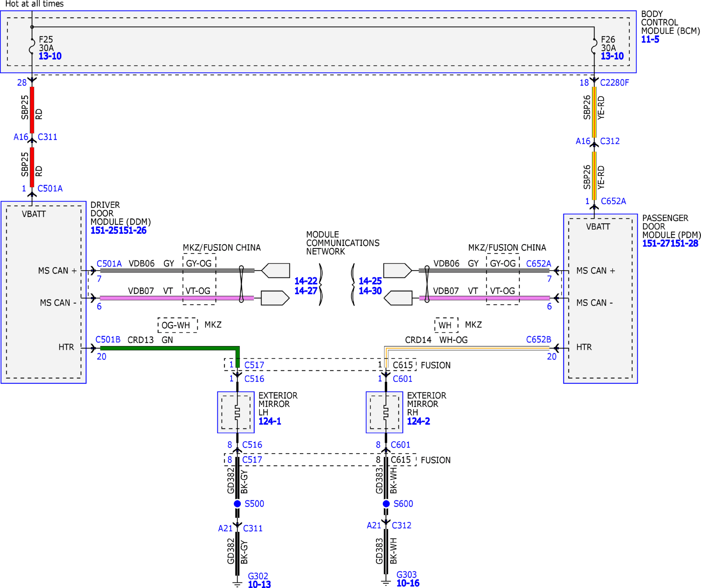This screenshot has height=588, width=701.
Task: Select connector label C2280F
Action: 614,83
